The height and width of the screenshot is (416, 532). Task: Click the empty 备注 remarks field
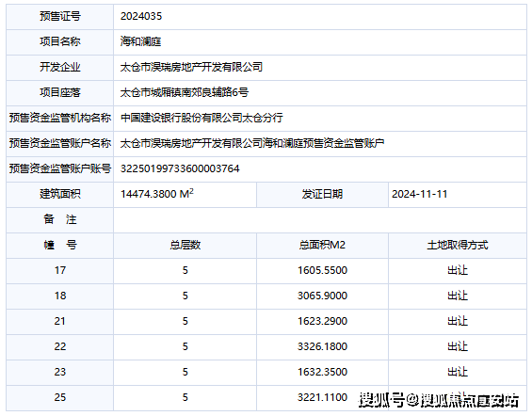click(320, 220)
